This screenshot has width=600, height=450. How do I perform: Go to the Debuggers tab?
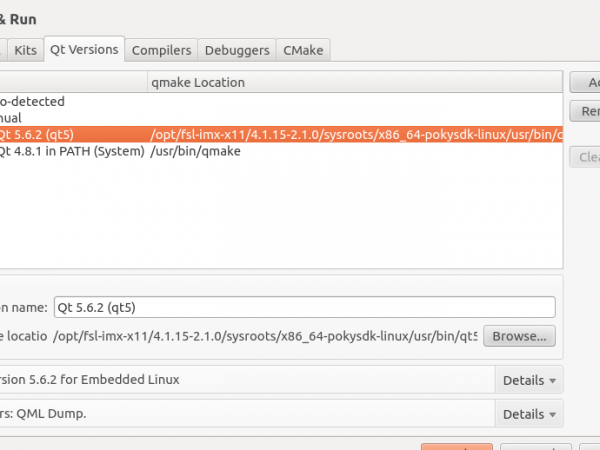point(237,49)
